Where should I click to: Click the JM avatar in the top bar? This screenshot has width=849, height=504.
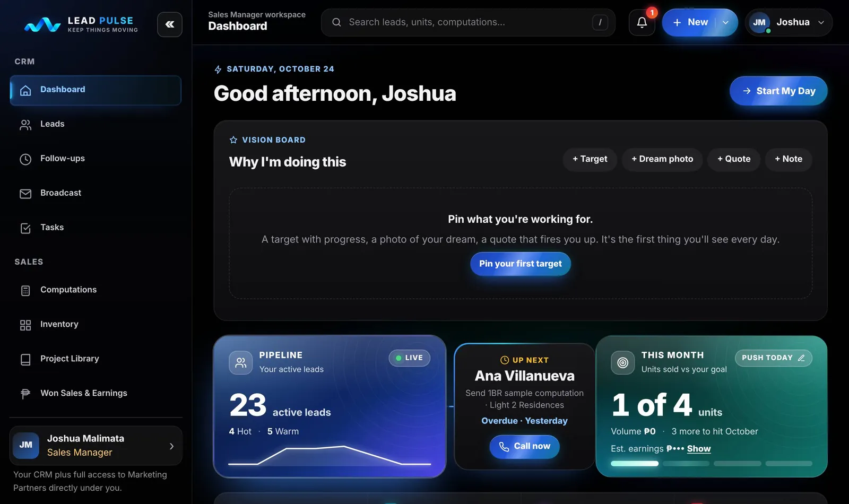[x=759, y=22]
